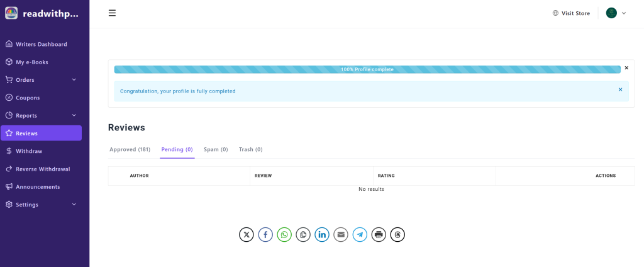Click the Orders cart icon
644x267 pixels.
point(9,79)
